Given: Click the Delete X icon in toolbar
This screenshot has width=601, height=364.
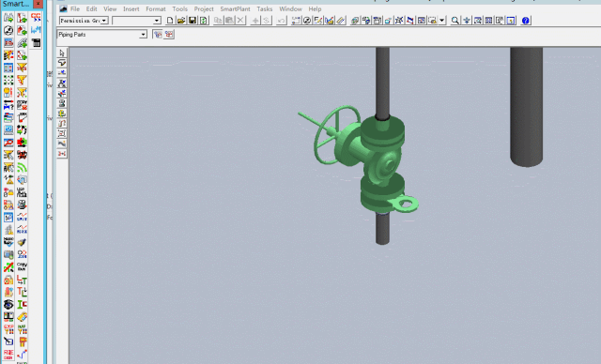Looking at the screenshot, I should (x=240, y=21).
